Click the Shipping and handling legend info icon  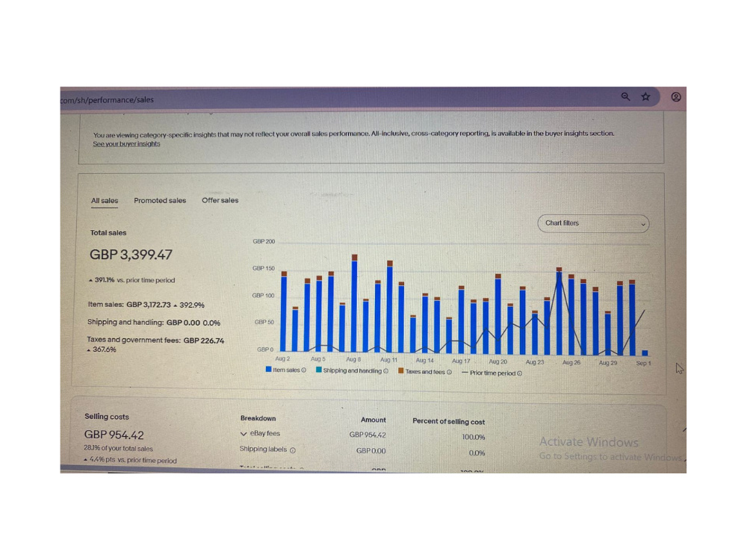click(386, 371)
